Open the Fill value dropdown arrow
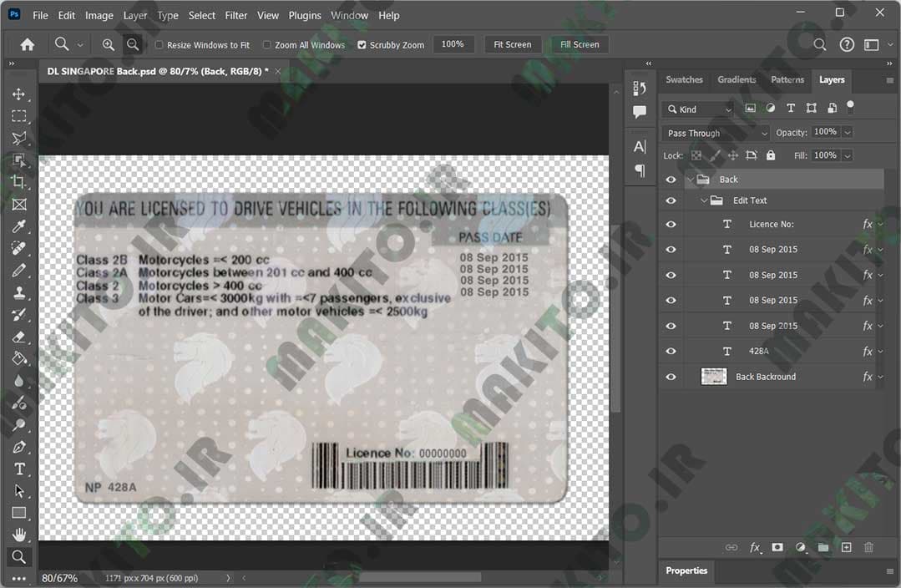Viewport: 901px width, 588px height. point(848,155)
